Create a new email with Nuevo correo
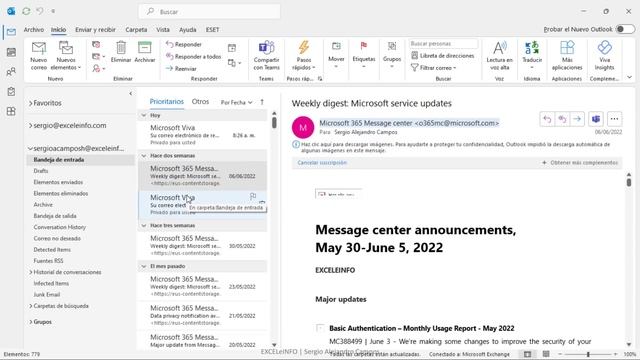This screenshot has width=640, height=360. click(x=39, y=56)
